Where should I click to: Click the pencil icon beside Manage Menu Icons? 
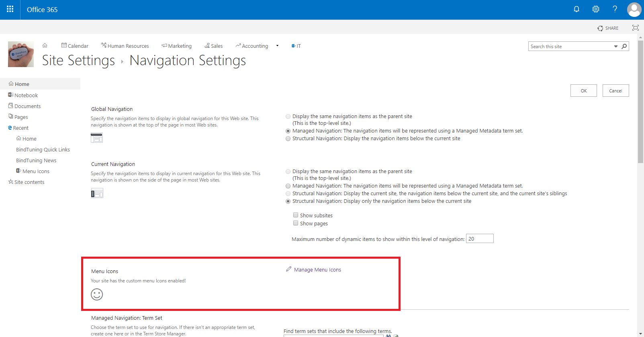288,269
